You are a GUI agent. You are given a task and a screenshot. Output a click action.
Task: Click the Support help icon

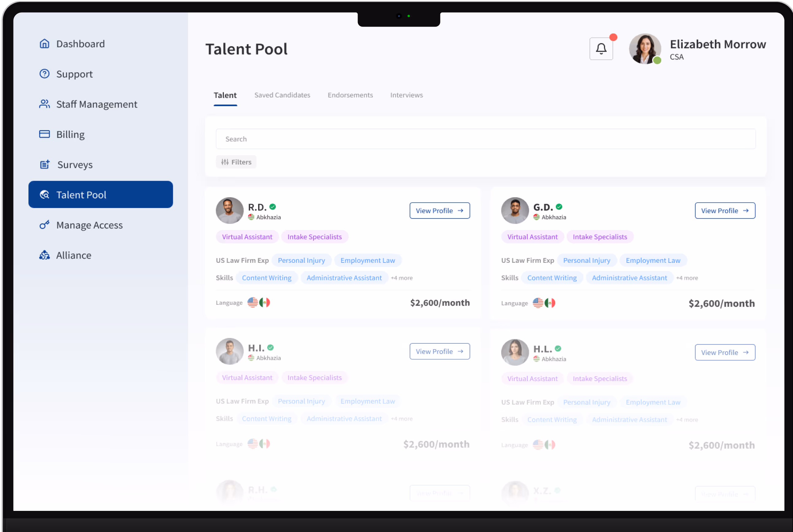[x=44, y=74]
